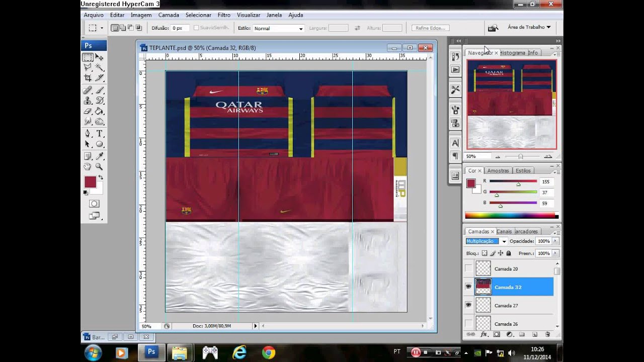The height and width of the screenshot is (362, 644).
Task: Open Navegador panel options menu
Action: 556,54
